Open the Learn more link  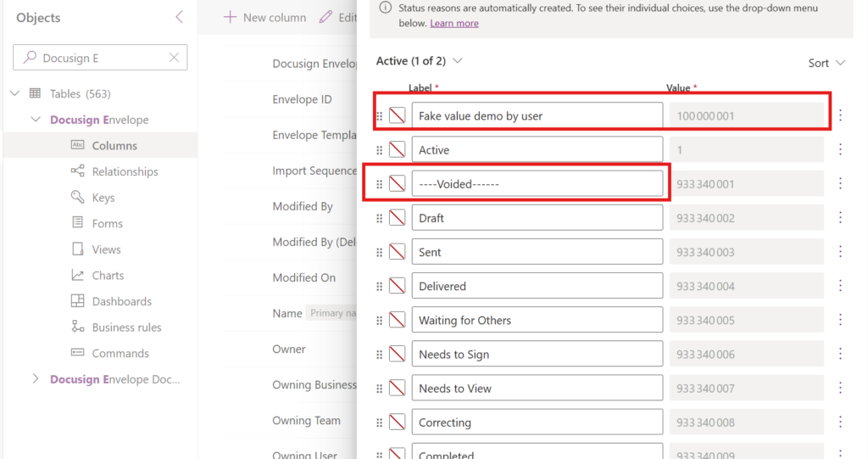tap(454, 23)
